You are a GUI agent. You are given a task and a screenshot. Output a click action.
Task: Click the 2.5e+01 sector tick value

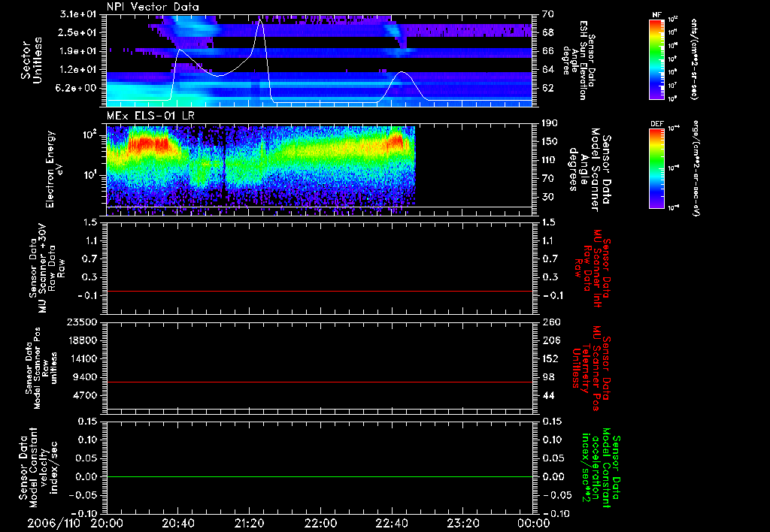(78, 32)
